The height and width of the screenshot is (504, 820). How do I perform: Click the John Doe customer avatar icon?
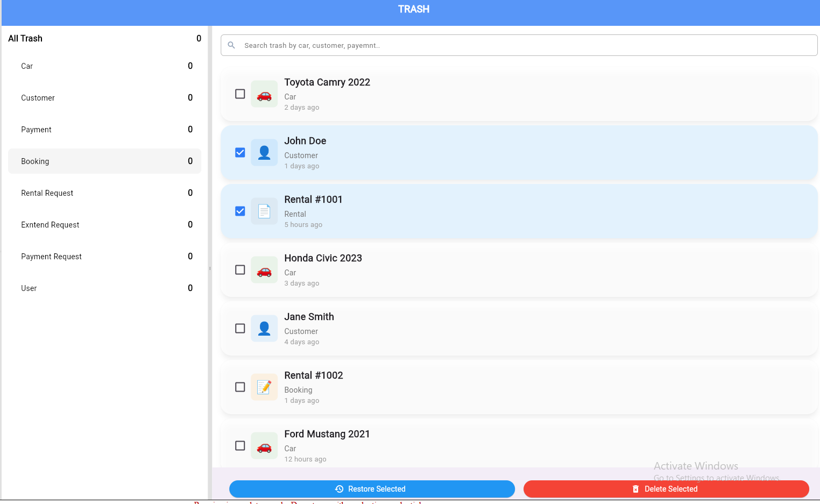pos(264,153)
